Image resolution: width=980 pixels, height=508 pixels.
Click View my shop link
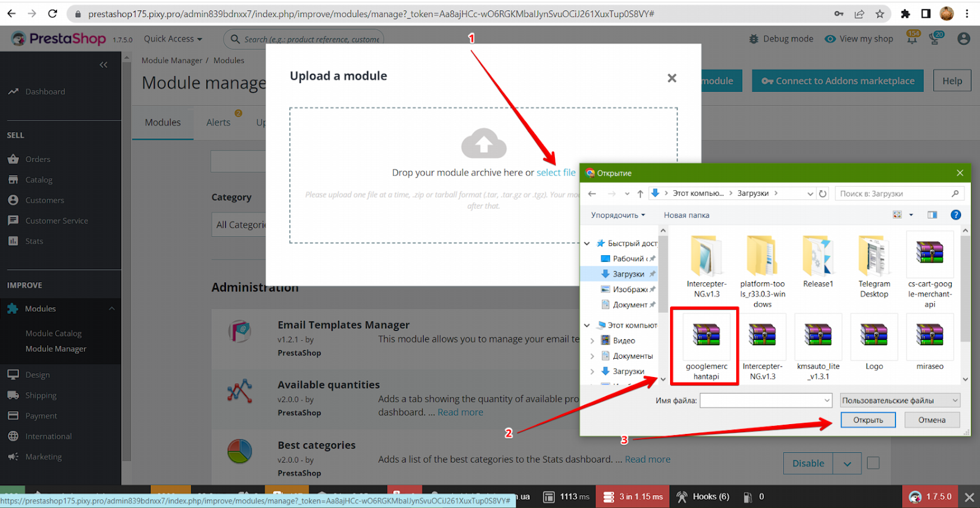coord(859,39)
